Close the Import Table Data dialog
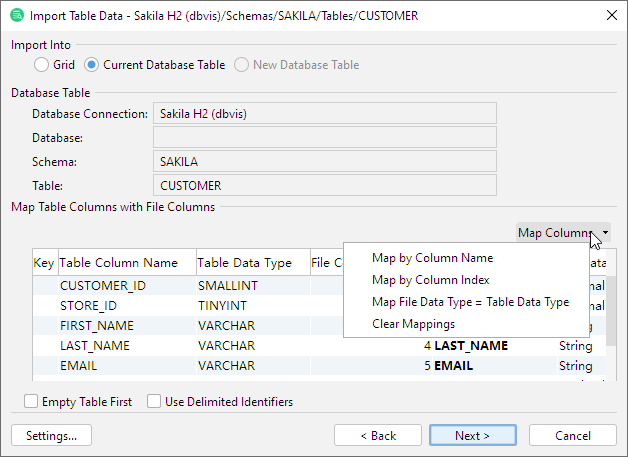Image resolution: width=628 pixels, height=457 pixels. coord(610,15)
